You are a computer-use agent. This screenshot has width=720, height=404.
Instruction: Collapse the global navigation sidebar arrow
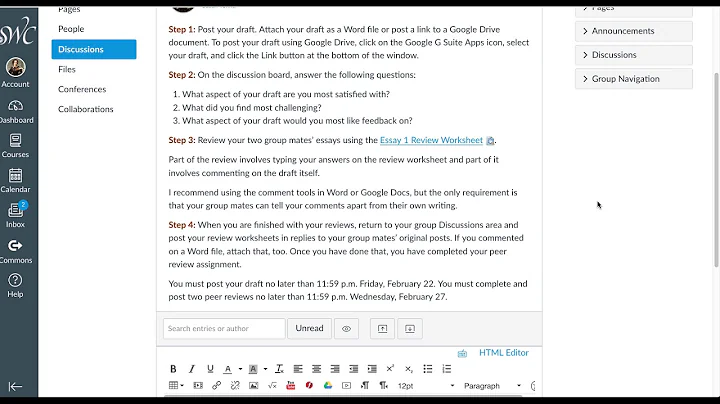click(15, 387)
